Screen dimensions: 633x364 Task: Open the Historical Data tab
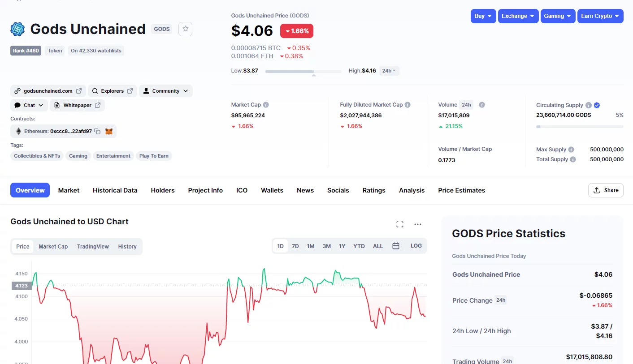pyautogui.click(x=115, y=190)
